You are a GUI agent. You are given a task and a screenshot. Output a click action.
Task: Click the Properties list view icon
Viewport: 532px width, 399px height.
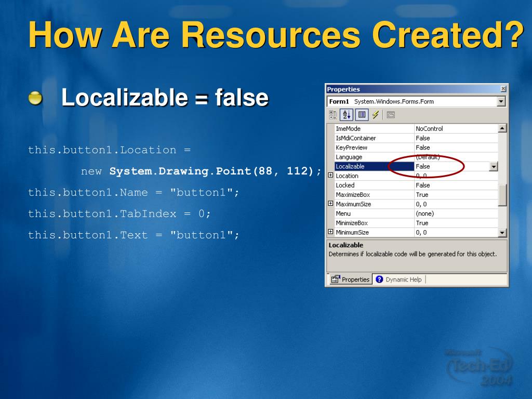tap(362, 115)
